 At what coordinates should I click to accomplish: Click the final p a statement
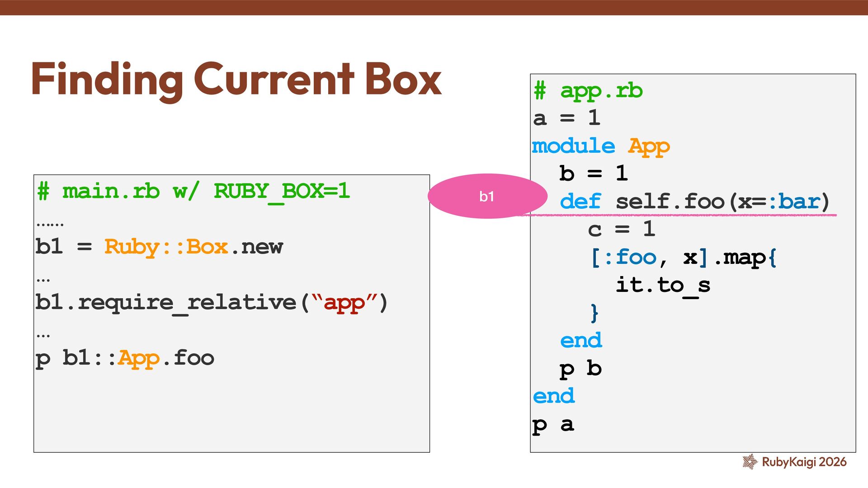coord(553,425)
